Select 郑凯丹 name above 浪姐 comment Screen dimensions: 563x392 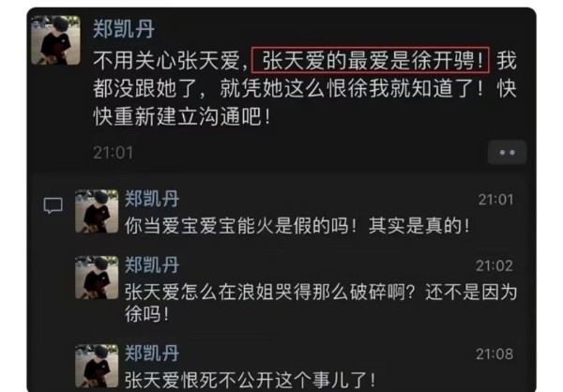point(152,264)
